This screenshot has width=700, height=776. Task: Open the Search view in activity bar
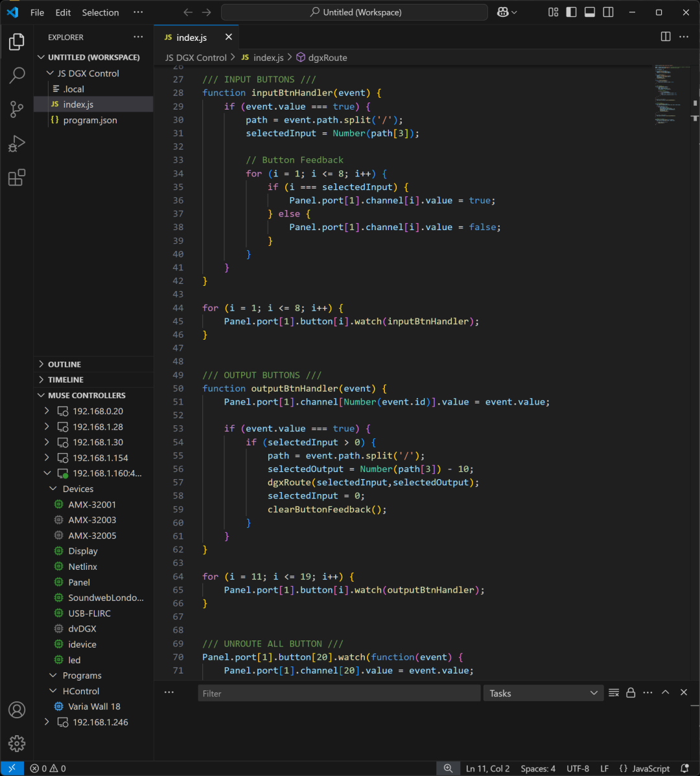[x=17, y=75]
